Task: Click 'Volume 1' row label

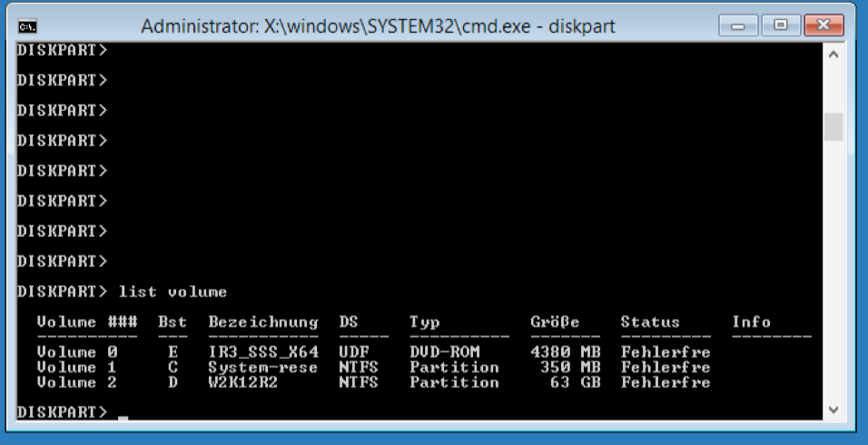Action: coord(77,367)
